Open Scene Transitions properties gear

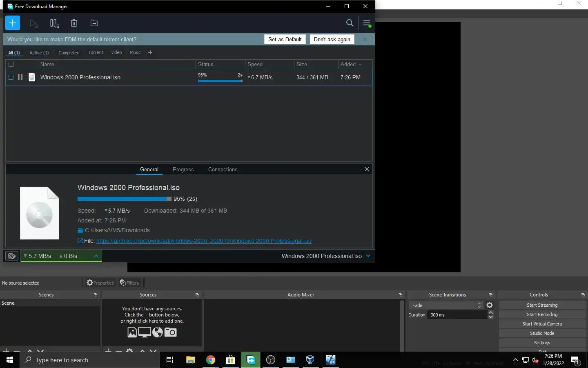click(490, 305)
